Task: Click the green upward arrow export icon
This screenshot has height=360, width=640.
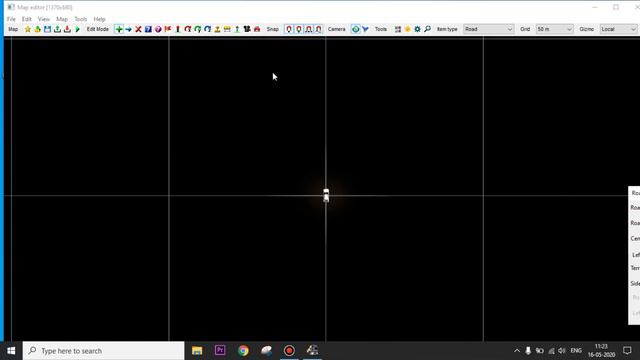Action: [x=58, y=29]
